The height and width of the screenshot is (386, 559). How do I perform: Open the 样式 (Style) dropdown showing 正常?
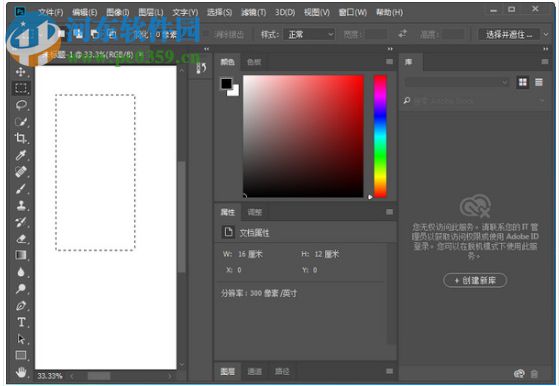pos(309,35)
